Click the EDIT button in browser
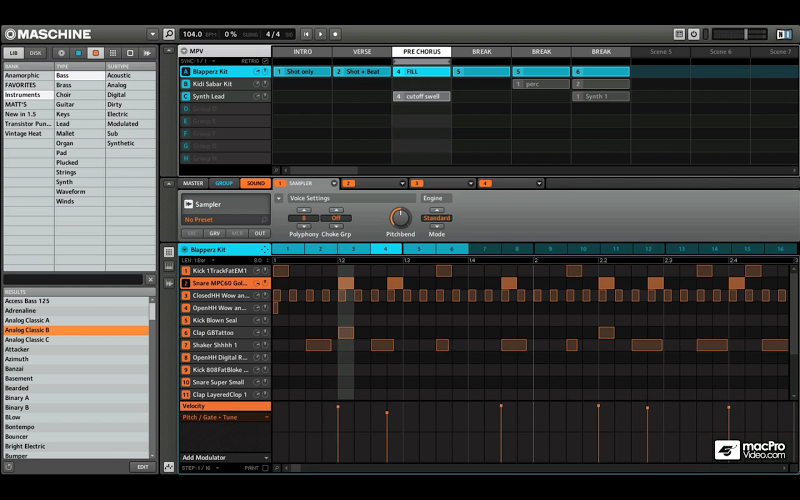Viewport: 800px width, 500px height. tap(142, 467)
